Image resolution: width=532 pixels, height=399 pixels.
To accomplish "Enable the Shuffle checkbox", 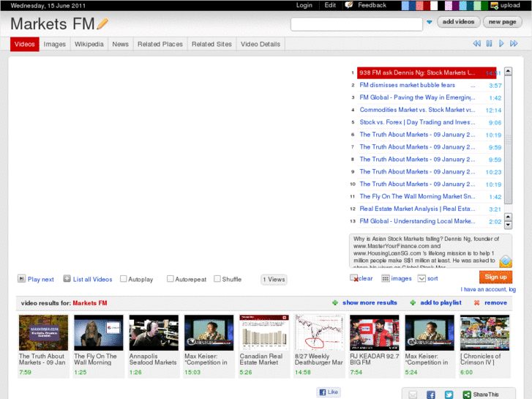I will tap(217, 279).
